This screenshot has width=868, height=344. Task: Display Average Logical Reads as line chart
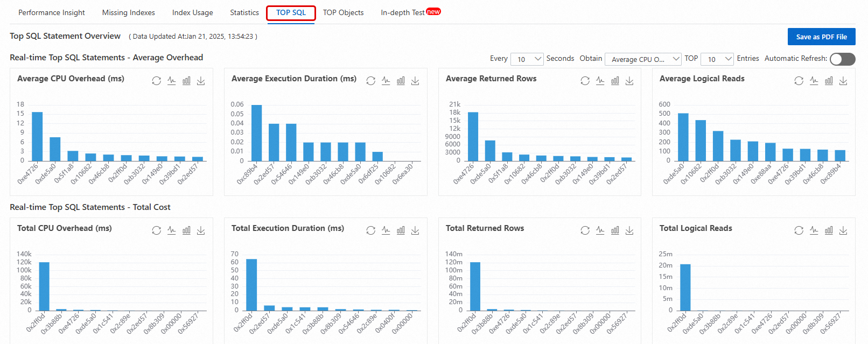(814, 81)
